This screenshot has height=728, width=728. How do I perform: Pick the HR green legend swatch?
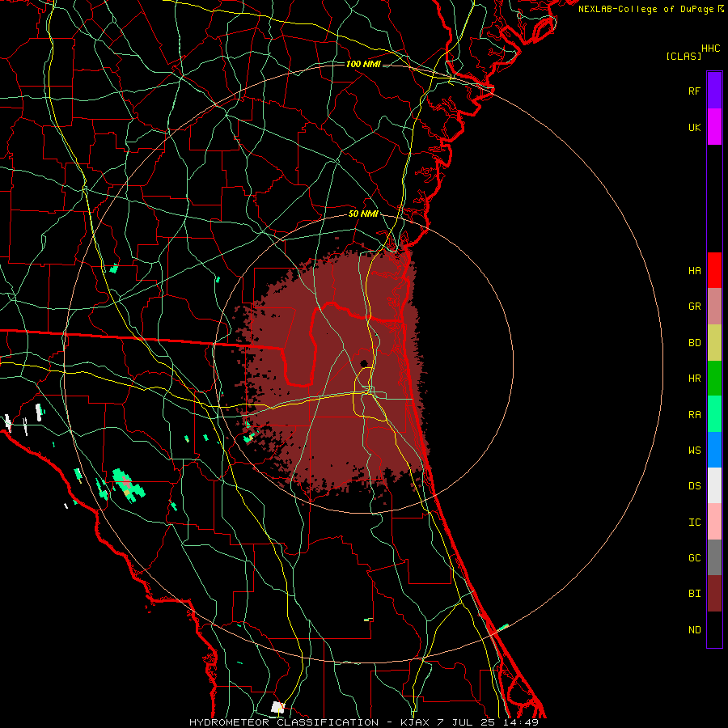[714, 379]
